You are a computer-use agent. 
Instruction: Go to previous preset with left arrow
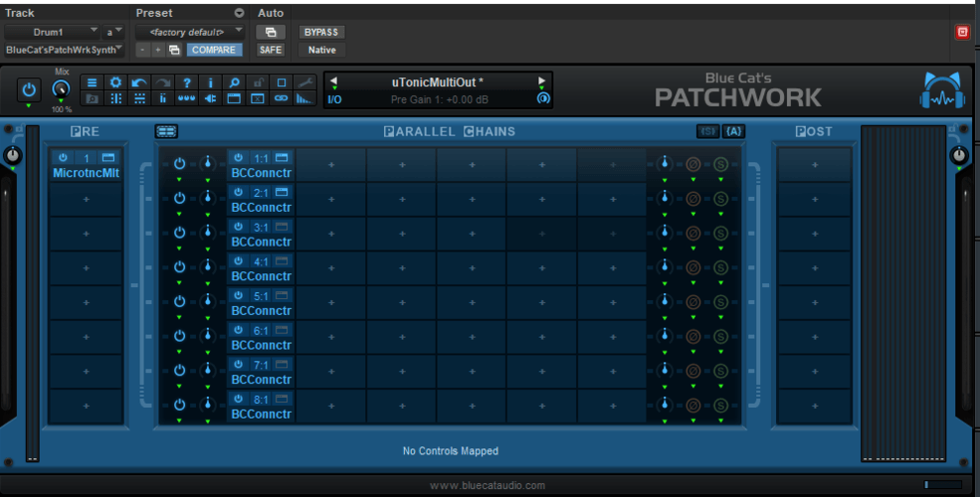[333, 82]
